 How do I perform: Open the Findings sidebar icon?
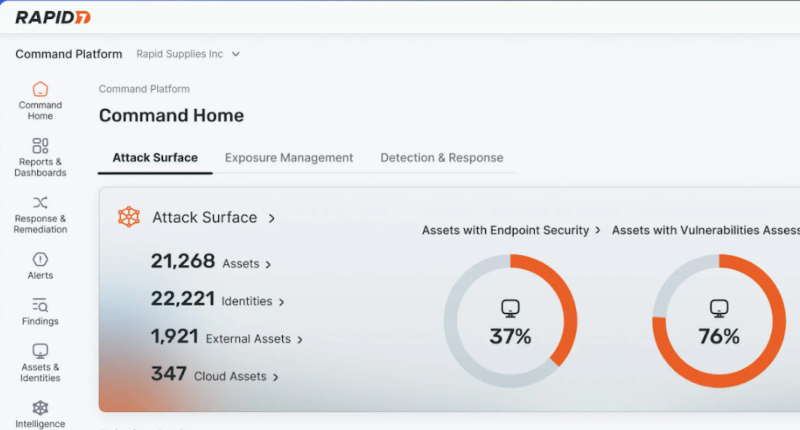pos(40,306)
